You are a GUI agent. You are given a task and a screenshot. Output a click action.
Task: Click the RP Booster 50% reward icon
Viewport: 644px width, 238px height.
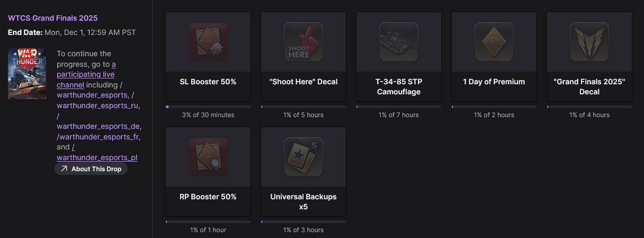click(x=208, y=156)
